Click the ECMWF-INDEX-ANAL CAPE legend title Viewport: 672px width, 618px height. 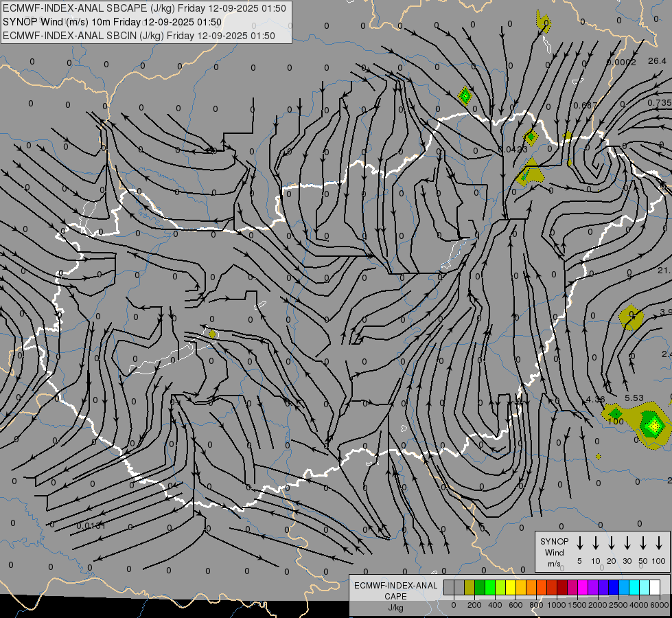tap(395, 591)
